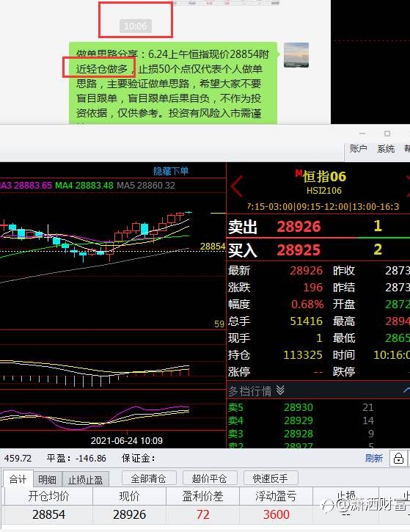Click the 28854 price line label on chart

[213, 247]
